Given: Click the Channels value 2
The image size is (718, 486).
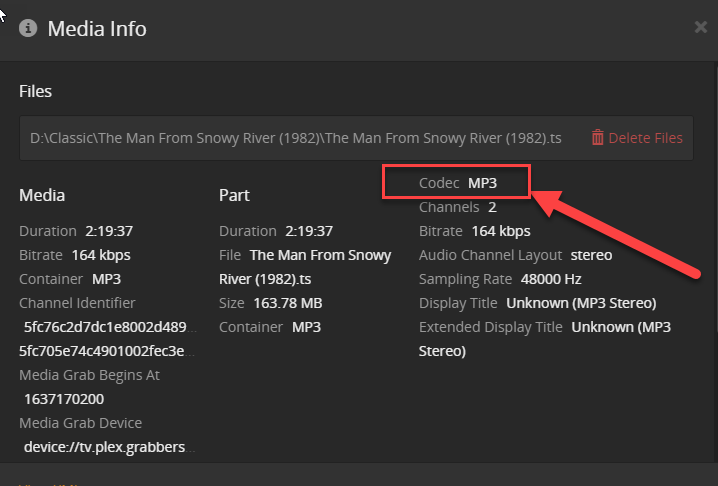Looking at the screenshot, I should pos(492,207).
